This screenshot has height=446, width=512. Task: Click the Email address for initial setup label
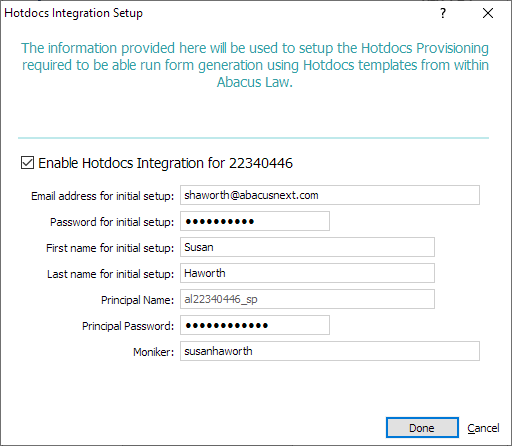(103, 196)
